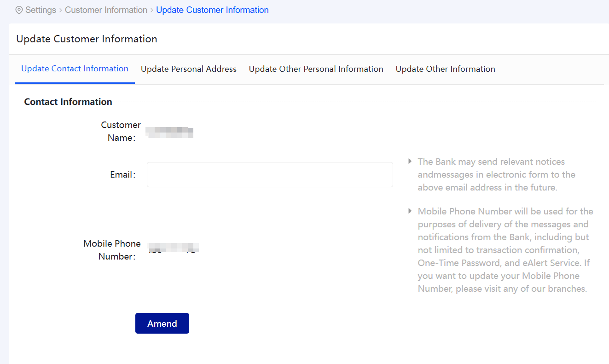Click the Update Customer Information page title
609x364 pixels.
(x=87, y=39)
